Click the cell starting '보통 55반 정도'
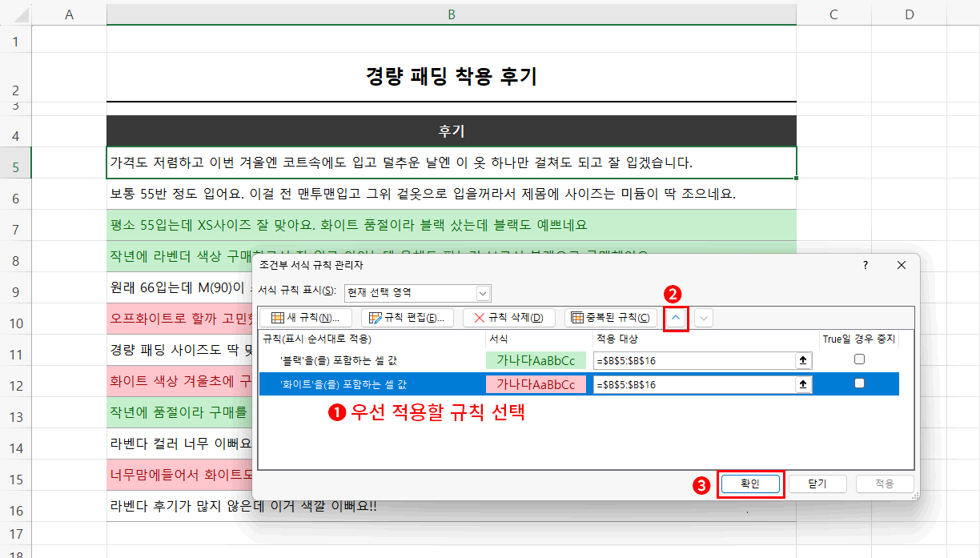Screen dimensions: 980x558 [452, 194]
